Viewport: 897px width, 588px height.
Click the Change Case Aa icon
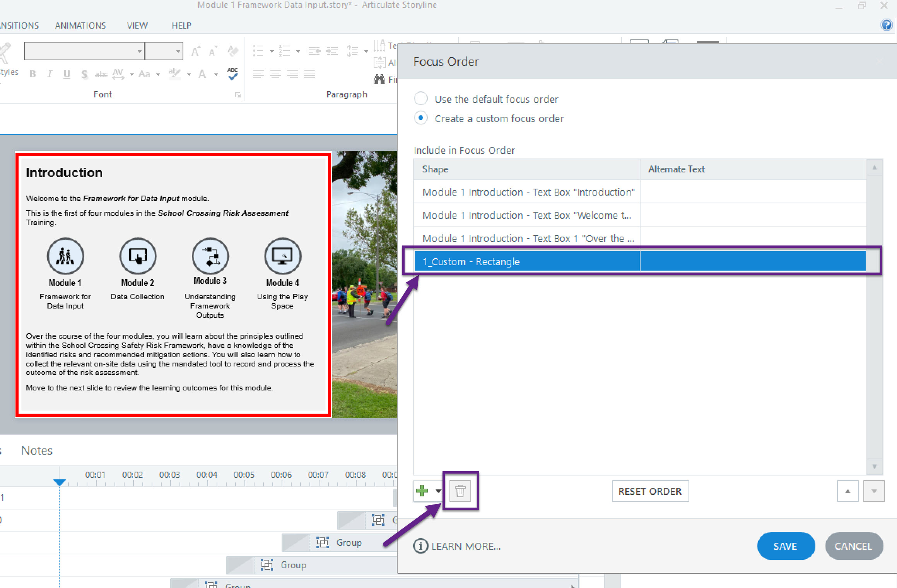144,74
